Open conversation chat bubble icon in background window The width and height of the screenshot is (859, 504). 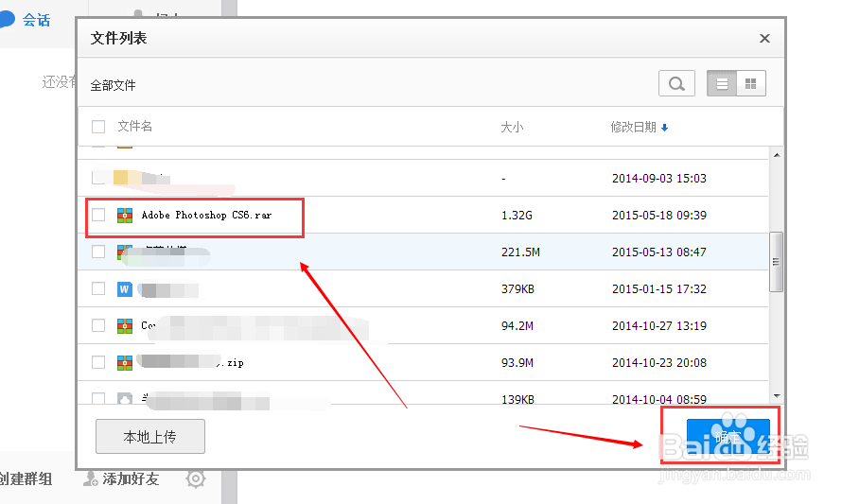[x=8, y=20]
